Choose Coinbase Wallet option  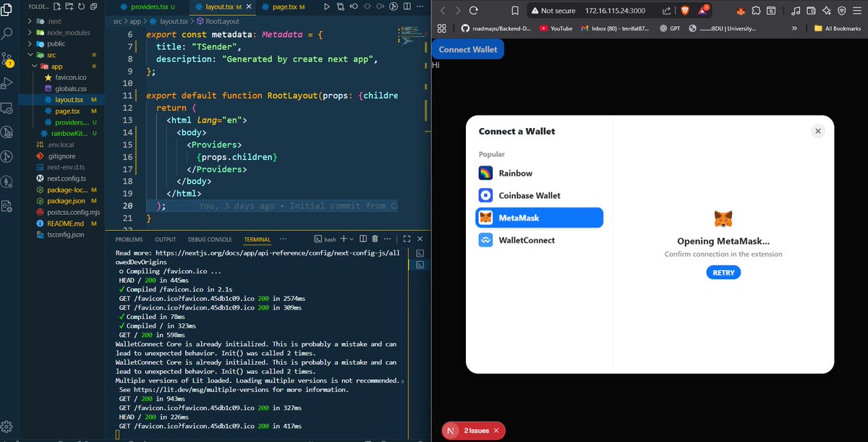coord(539,195)
